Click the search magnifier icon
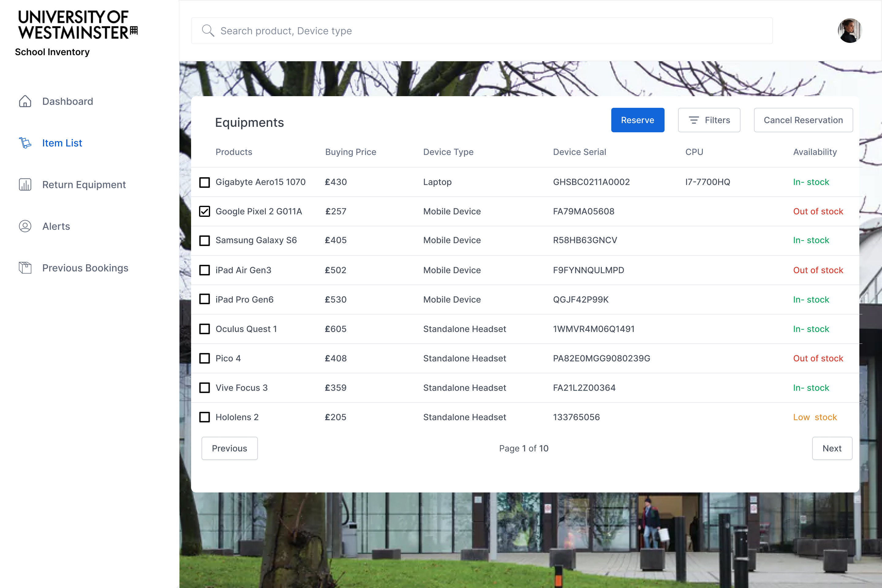 point(208,31)
